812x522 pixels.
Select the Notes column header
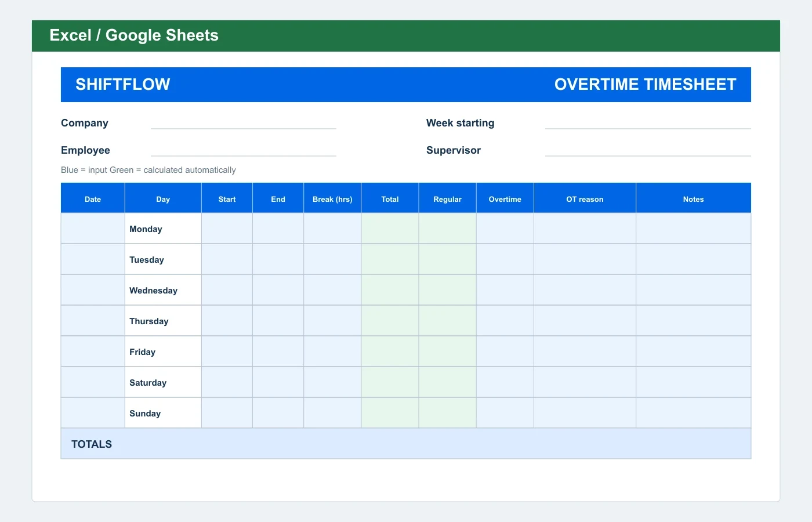tap(693, 198)
